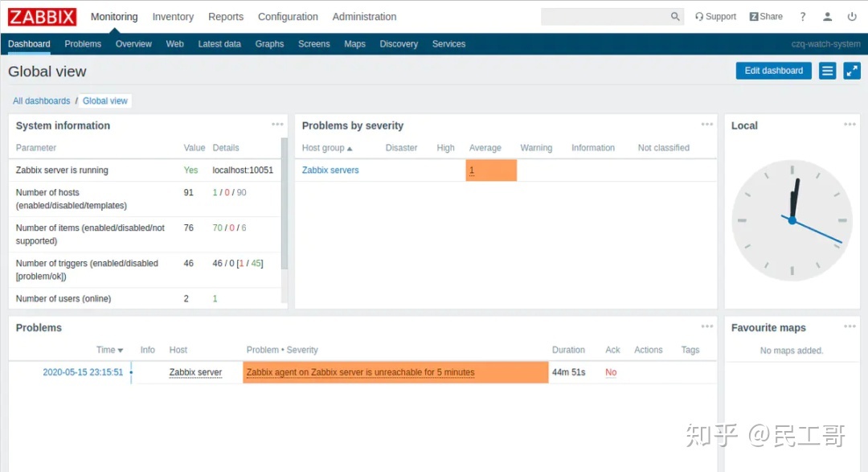Screen dimensions: 868x472
Task: Click the No maps added message
Action: tap(792, 351)
